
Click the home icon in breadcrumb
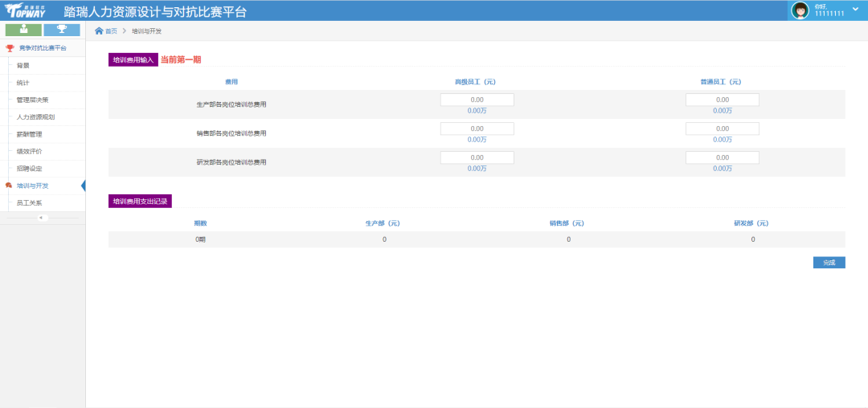click(x=99, y=31)
